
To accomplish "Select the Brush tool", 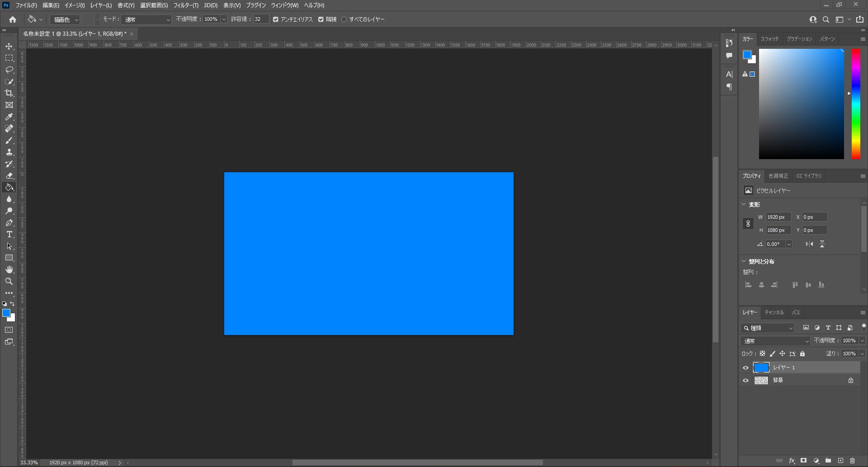I will (9, 141).
